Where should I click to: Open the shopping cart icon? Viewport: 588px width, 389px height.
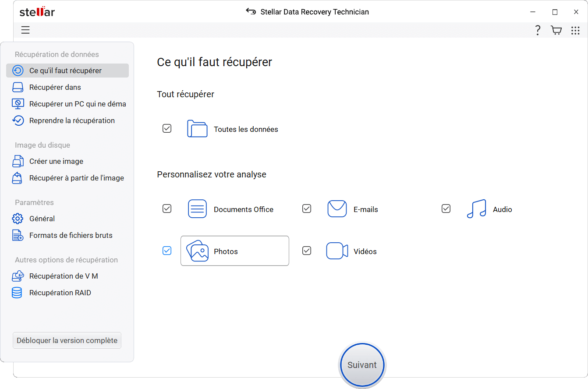[556, 30]
